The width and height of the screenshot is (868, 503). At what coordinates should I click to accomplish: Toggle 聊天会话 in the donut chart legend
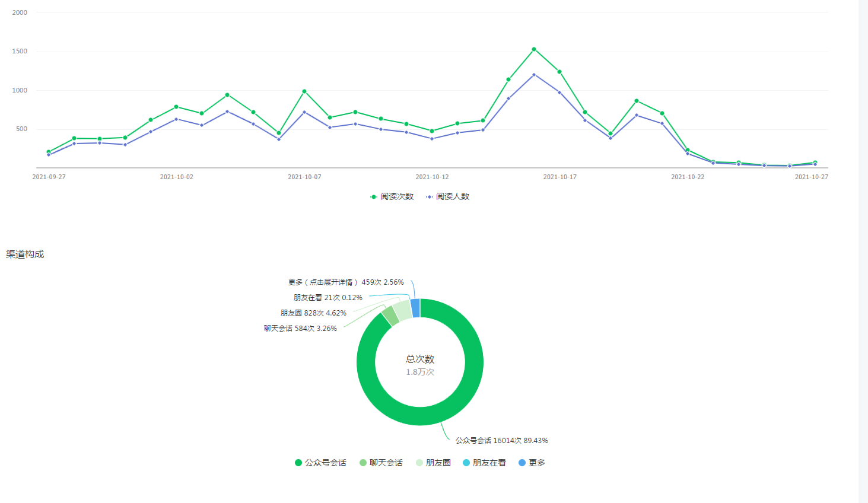tap(381, 463)
